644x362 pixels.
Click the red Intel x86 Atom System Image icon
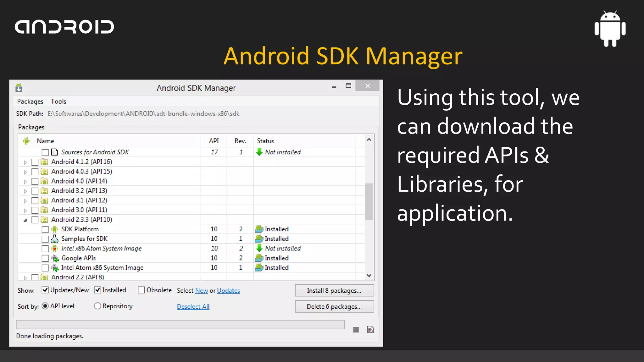click(x=55, y=249)
